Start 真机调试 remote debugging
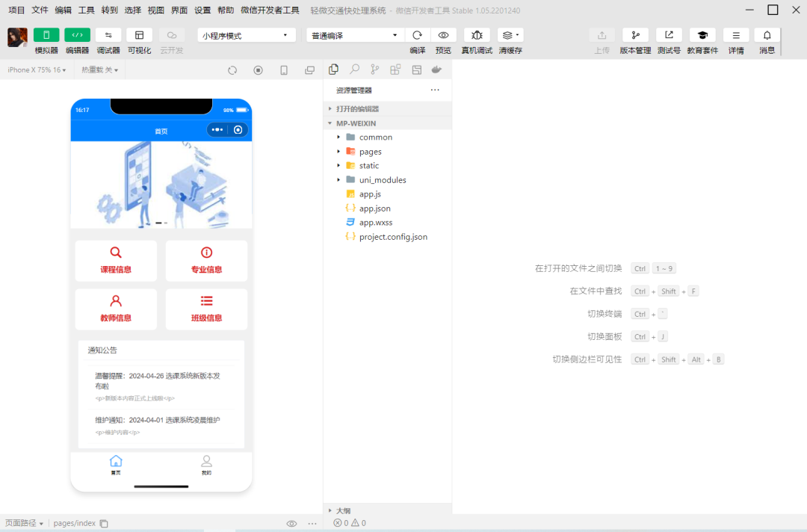Screen dimensions: 807x532 [x=477, y=34]
